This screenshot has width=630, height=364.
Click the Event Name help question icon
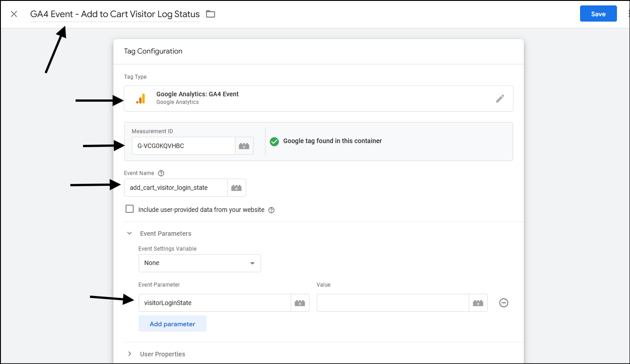(x=161, y=173)
